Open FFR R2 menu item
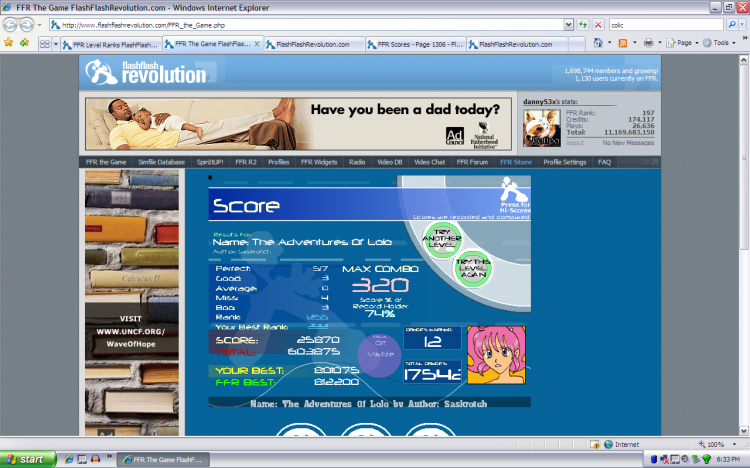 pos(246,162)
